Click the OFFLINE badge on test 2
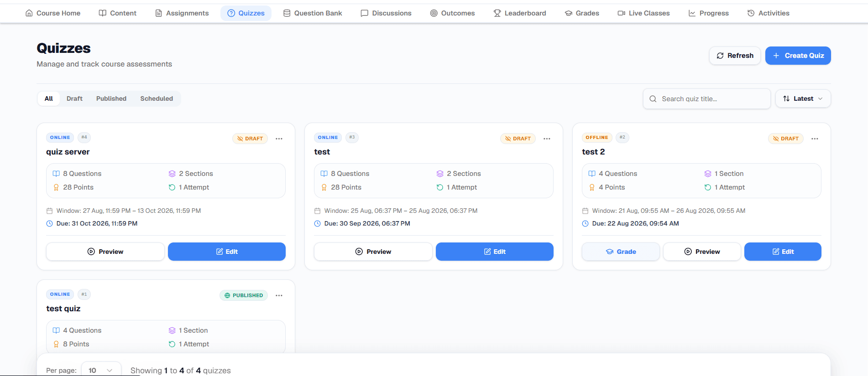Image resolution: width=868 pixels, height=376 pixels. [x=597, y=137]
